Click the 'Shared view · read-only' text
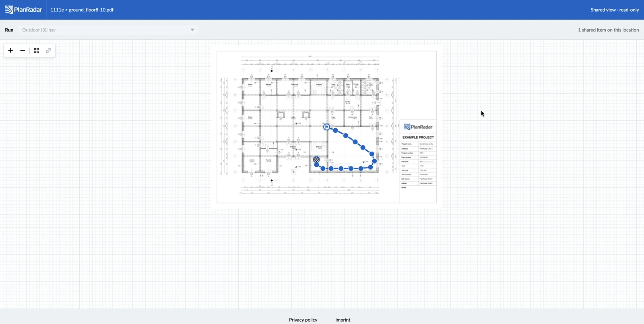Image resolution: width=644 pixels, height=324 pixels. tap(615, 10)
